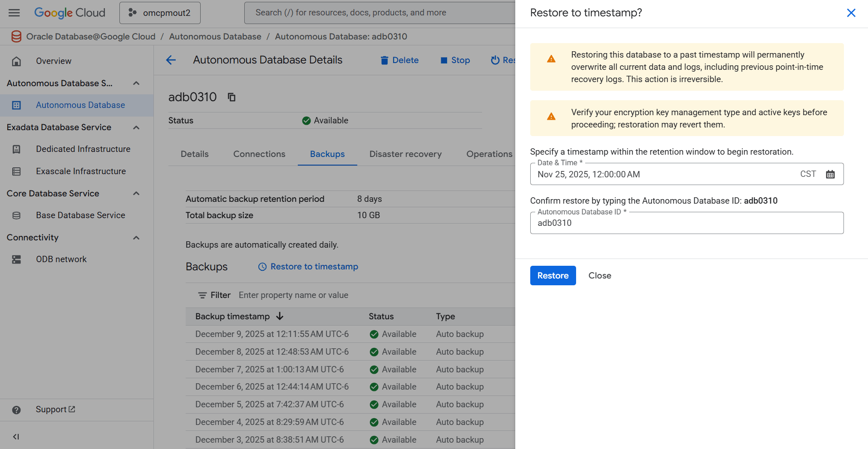This screenshot has width=868, height=449.
Task: Dismiss the Restore panel with the X
Action: (851, 13)
